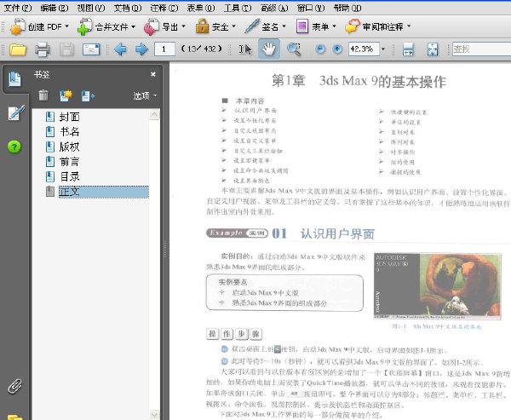Image resolution: width=511 pixels, height=420 pixels.
Task: Click the 实例要点 box text
Action: click(x=233, y=282)
